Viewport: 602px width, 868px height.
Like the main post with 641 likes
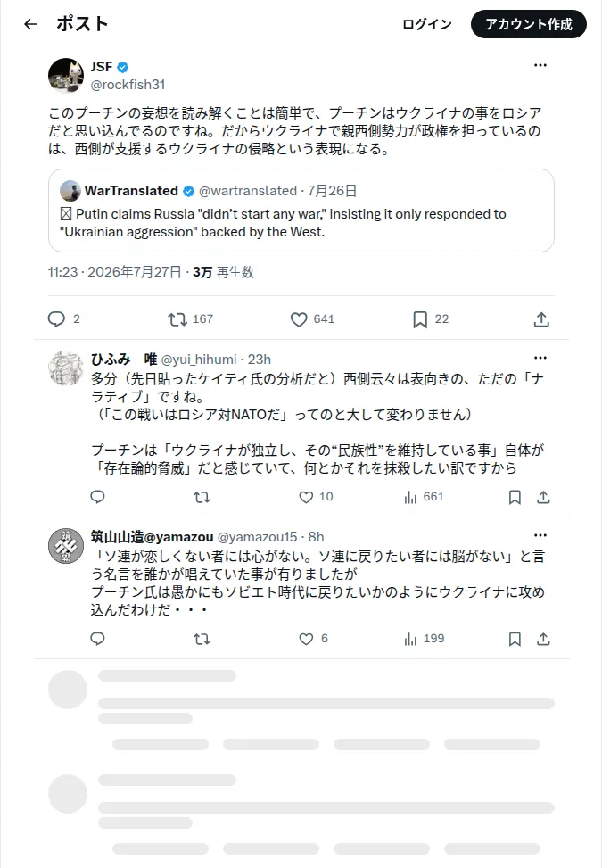click(299, 318)
